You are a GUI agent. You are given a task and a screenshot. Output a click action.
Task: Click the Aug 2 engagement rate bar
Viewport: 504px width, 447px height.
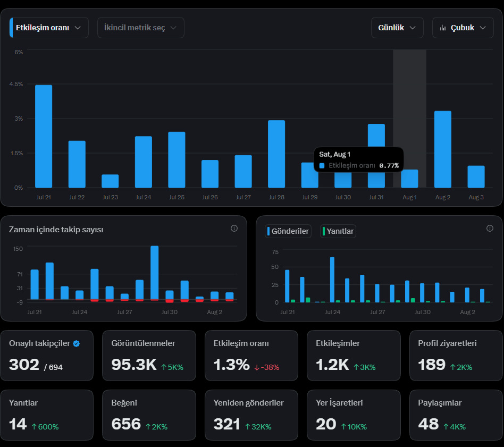pyautogui.click(x=443, y=149)
